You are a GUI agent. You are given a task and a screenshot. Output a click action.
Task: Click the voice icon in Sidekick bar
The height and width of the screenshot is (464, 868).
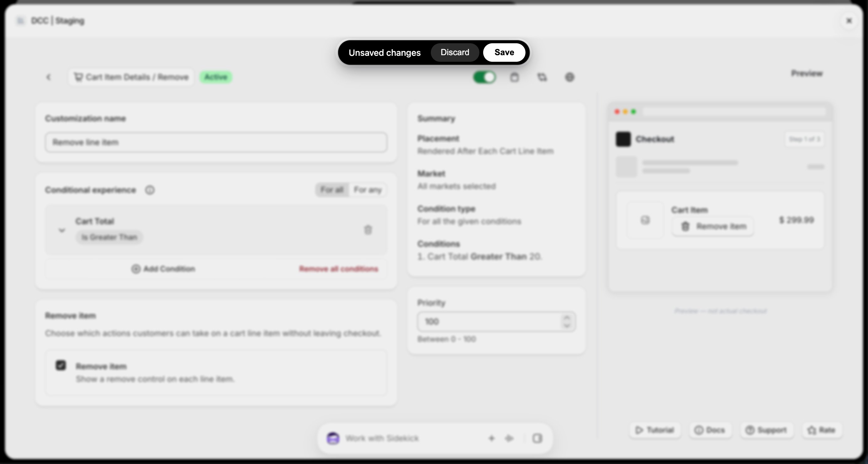[509, 438]
